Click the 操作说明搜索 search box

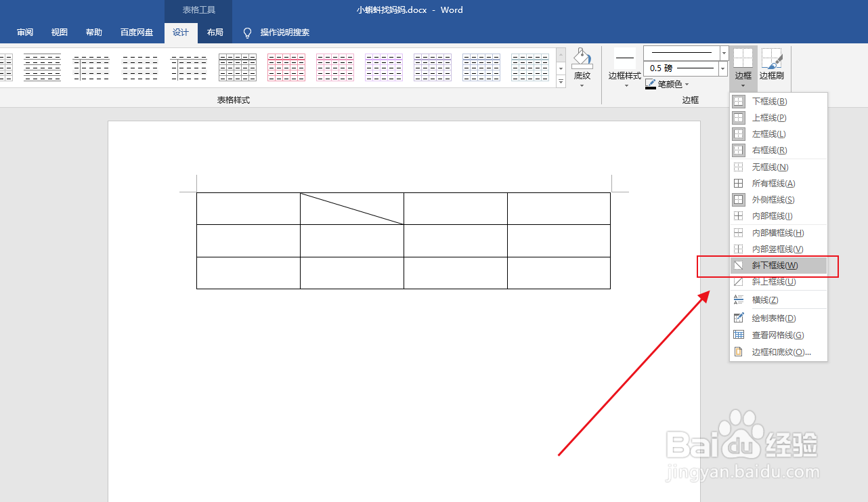click(x=285, y=33)
